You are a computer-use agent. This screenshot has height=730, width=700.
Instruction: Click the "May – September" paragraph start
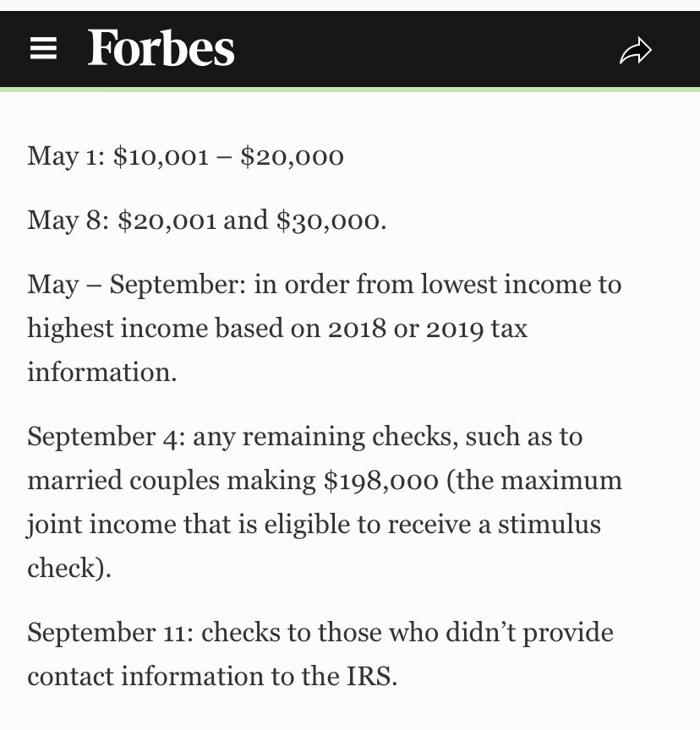click(x=135, y=284)
